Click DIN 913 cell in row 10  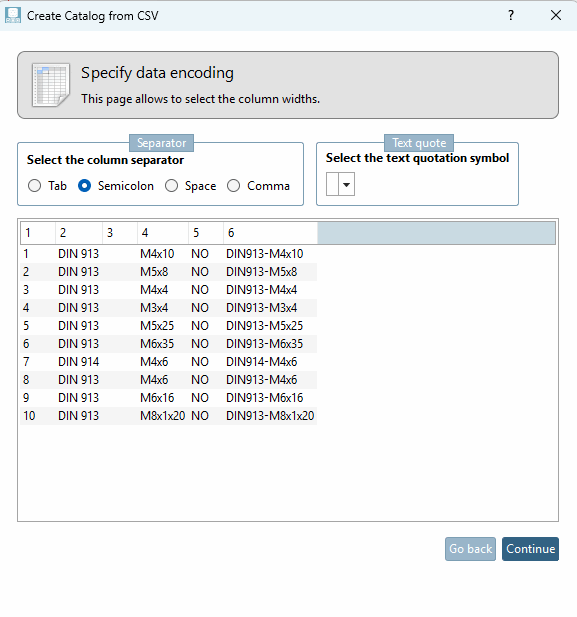pyautogui.click(x=79, y=416)
